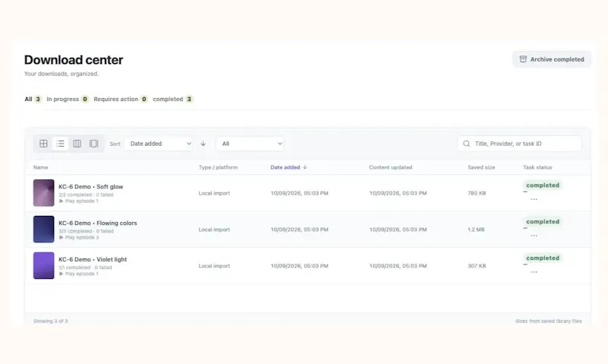Click the 1.2 MB size cell
This screenshot has width=608, height=364.
click(477, 229)
